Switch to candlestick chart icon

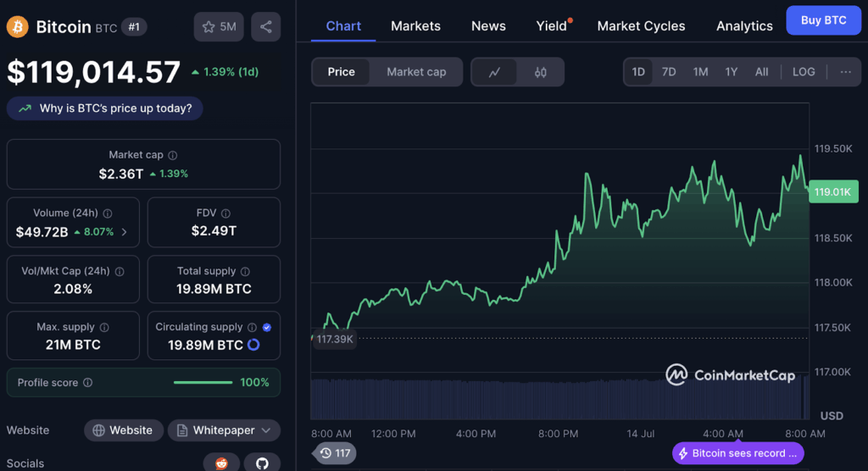[541, 72]
